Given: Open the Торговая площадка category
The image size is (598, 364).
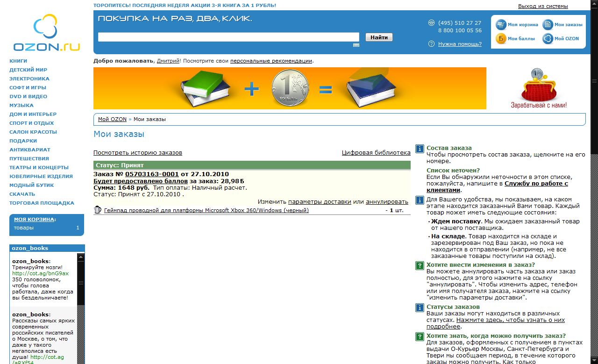Looking at the screenshot, I should 42,203.
